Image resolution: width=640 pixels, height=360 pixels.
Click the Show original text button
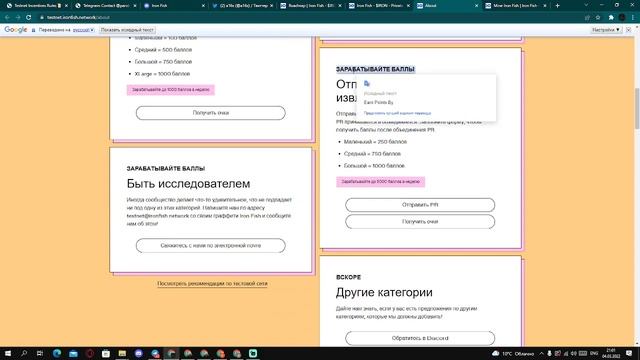pyautogui.click(x=127, y=30)
